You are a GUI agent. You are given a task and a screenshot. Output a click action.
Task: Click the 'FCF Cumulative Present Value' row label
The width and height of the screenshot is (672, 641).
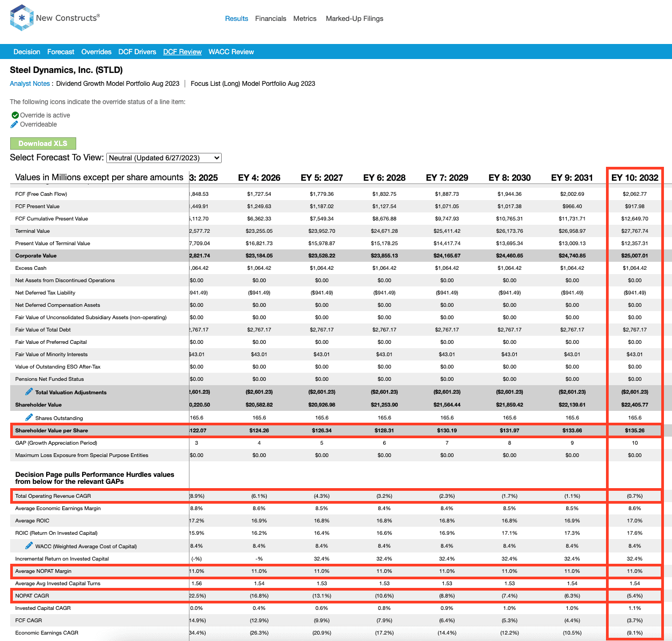click(52, 219)
